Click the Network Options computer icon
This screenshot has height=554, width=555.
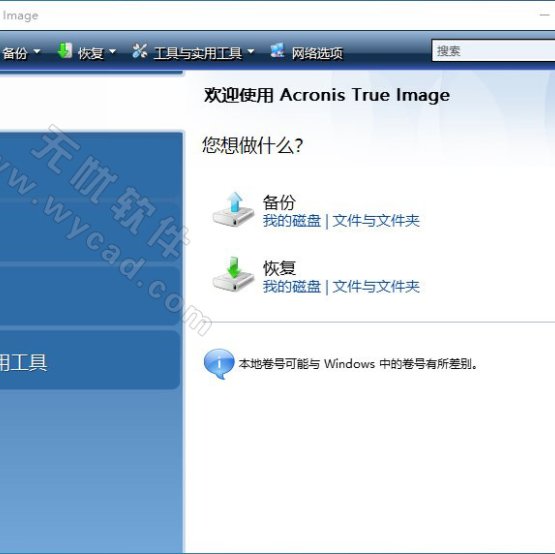pos(277,51)
